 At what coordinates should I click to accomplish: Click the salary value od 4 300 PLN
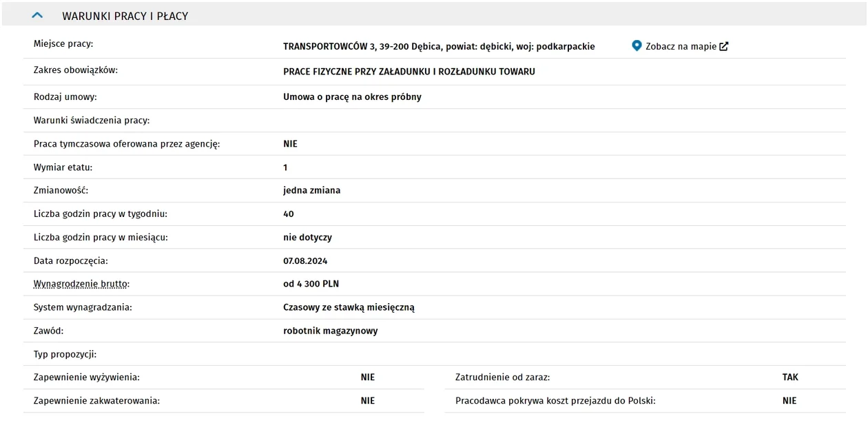point(311,284)
